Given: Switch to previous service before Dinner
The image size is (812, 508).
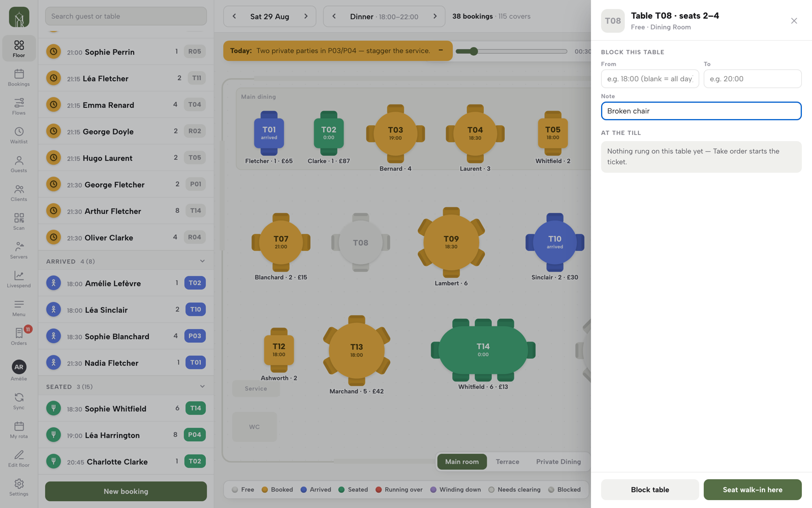Looking at the screenshot, I should (x=334, y=16).
